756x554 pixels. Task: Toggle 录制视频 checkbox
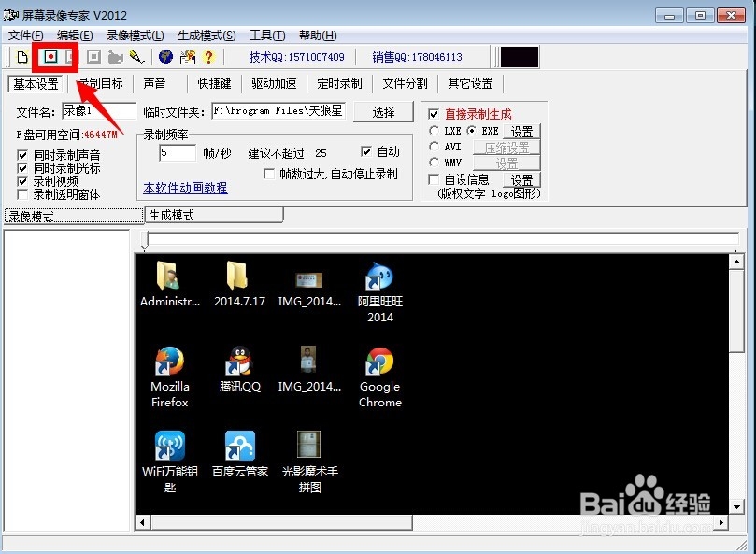pyautogui.click(x=22, y=181)
